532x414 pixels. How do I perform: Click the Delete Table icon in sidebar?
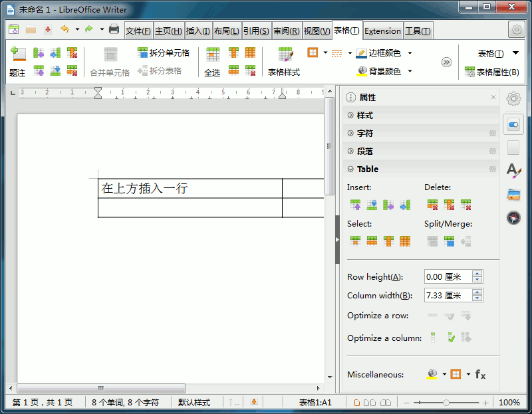pos(466,205)
